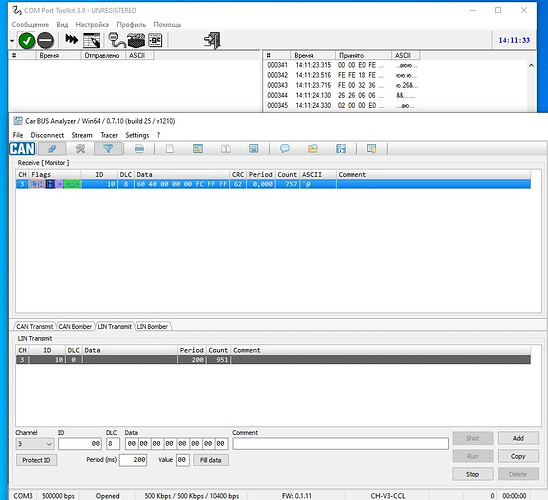Open the Настройка menu
Image resolution: width=548 pixels, height=500 pixels.
click(x=92, y=25)
